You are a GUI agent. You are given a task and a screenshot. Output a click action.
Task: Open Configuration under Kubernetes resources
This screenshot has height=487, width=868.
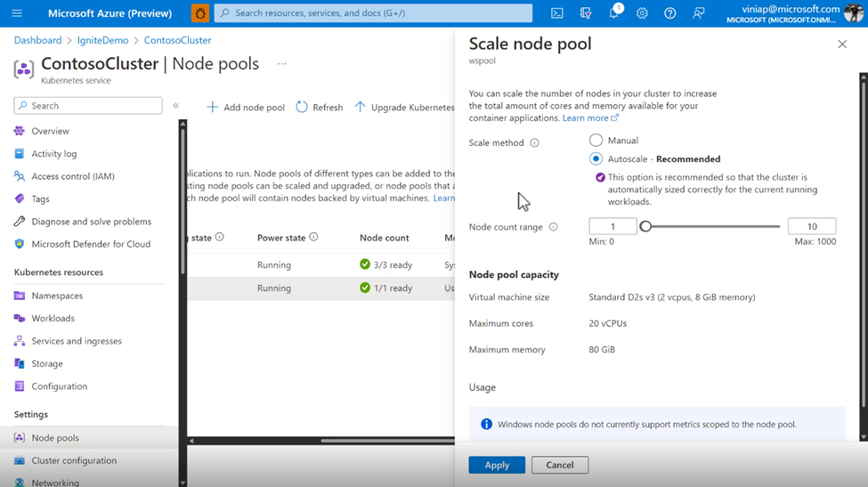click(60, 386)
